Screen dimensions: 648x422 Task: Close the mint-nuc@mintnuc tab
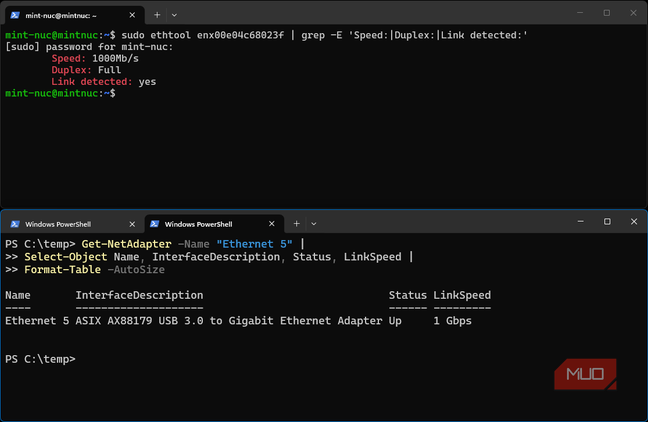[x=132, y=15]
